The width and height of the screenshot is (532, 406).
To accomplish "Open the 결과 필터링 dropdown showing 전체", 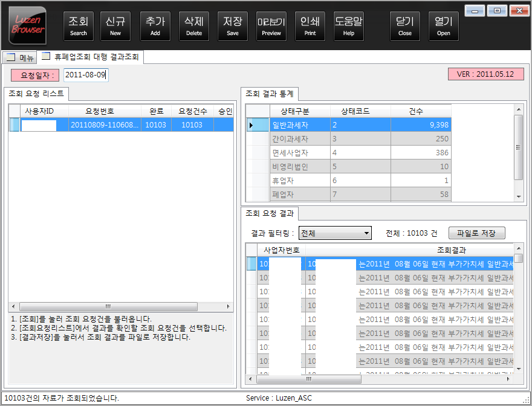I will (335, 233).
